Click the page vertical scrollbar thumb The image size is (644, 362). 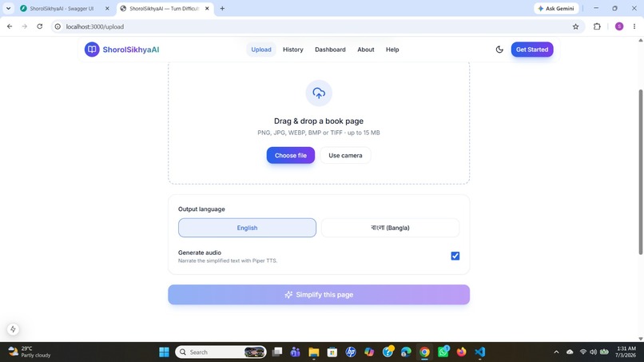click(640, 172)
